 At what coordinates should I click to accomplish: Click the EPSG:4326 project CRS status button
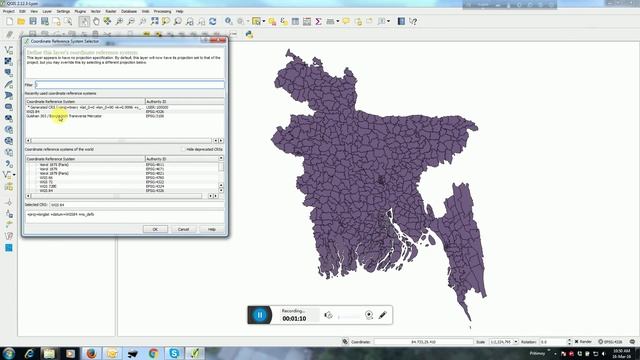pos(611,342)
